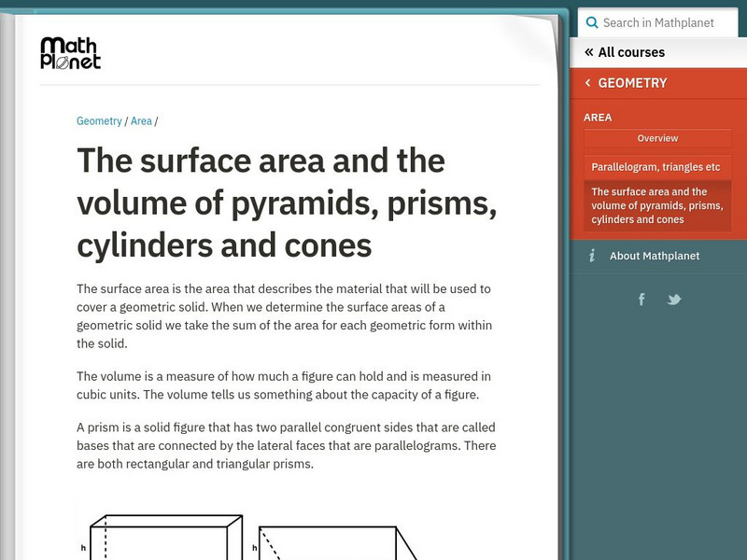Click the paragraph starting 'The surface area is'
Image resolution: width=747 pixels, height=560 pixels.
click(285, 316)
